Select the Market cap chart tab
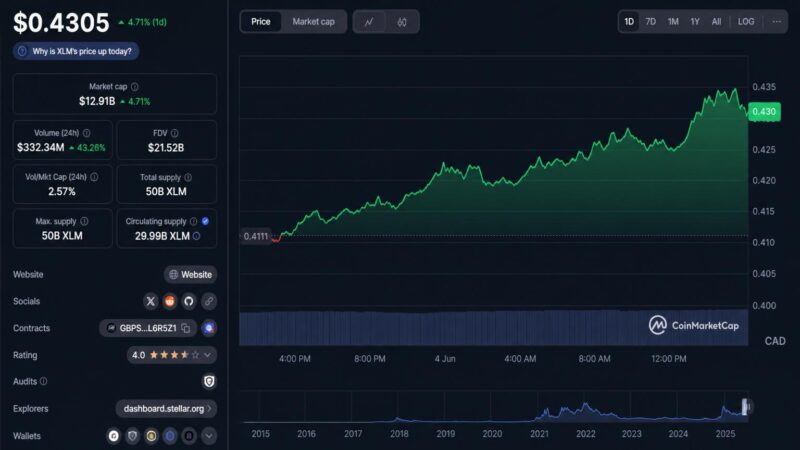 pyautogui.click(x=313, y=21)
